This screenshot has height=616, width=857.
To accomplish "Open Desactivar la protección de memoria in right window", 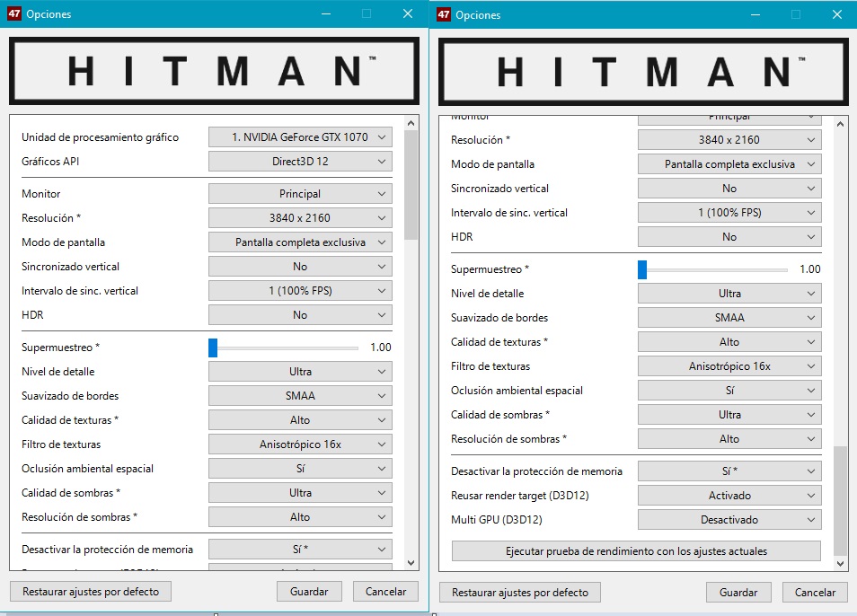I will (729, 471).
